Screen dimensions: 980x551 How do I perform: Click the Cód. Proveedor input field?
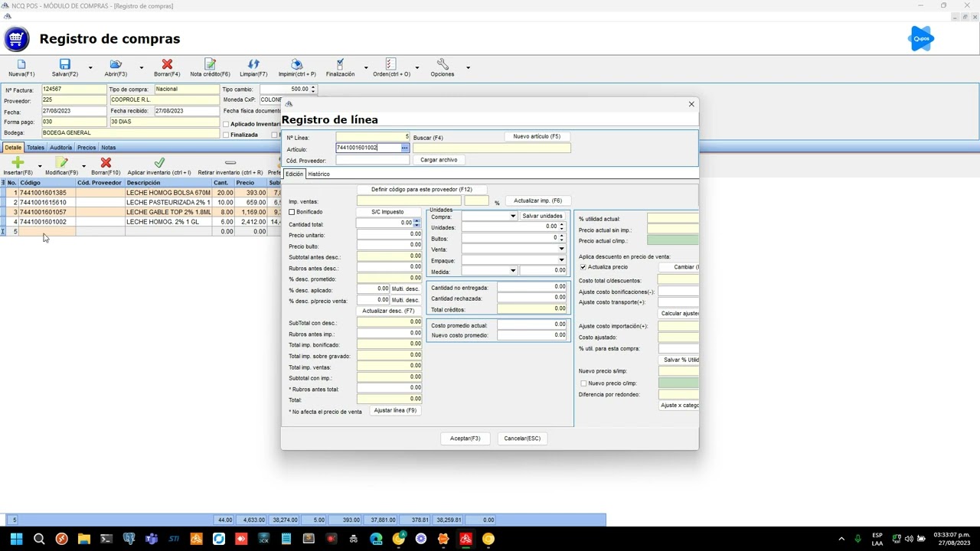[373, 160]
